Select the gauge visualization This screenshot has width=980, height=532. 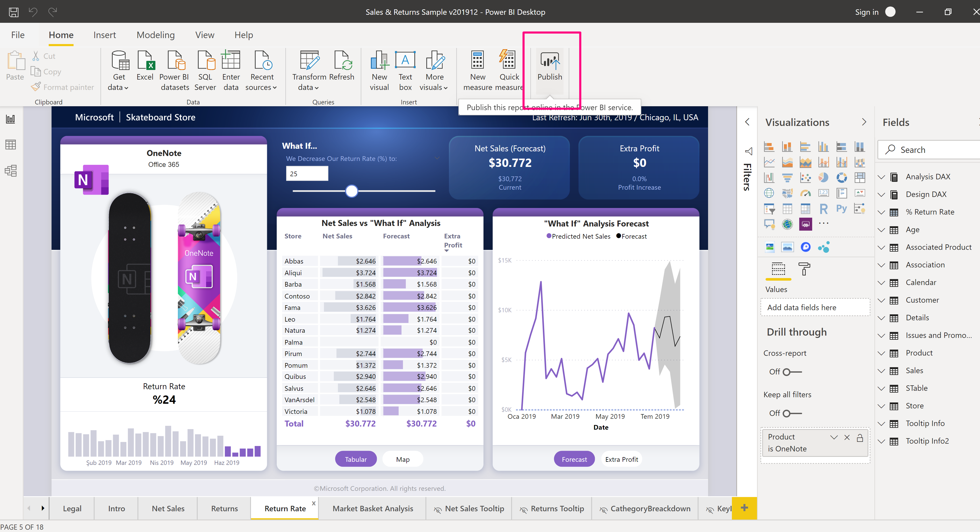click(x=805, y=193)
